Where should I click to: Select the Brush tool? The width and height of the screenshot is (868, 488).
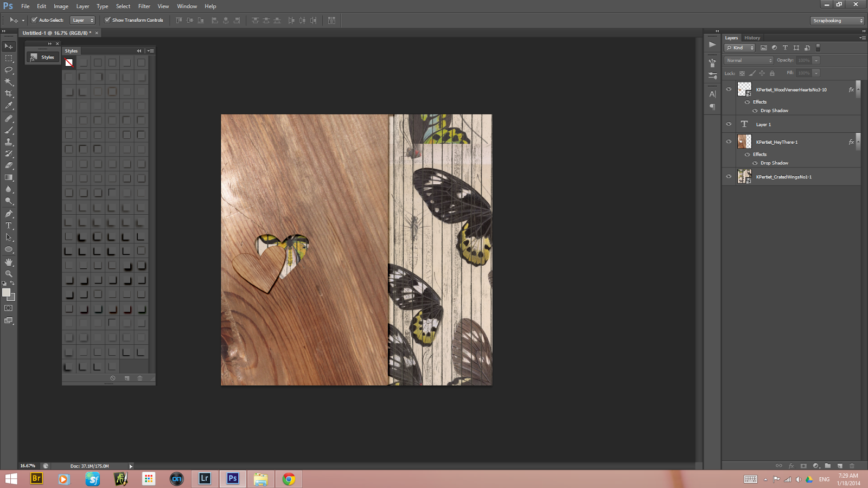pyautogui.click(x=9, y=130)
